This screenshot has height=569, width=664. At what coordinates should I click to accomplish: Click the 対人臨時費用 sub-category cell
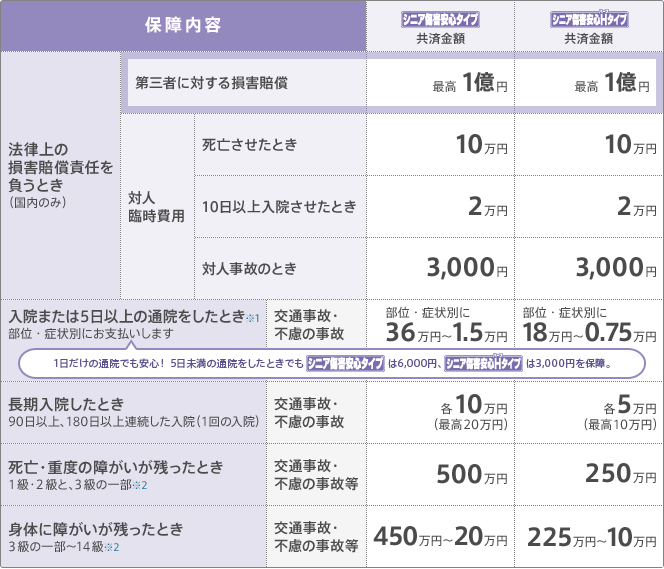coord(156,207)
